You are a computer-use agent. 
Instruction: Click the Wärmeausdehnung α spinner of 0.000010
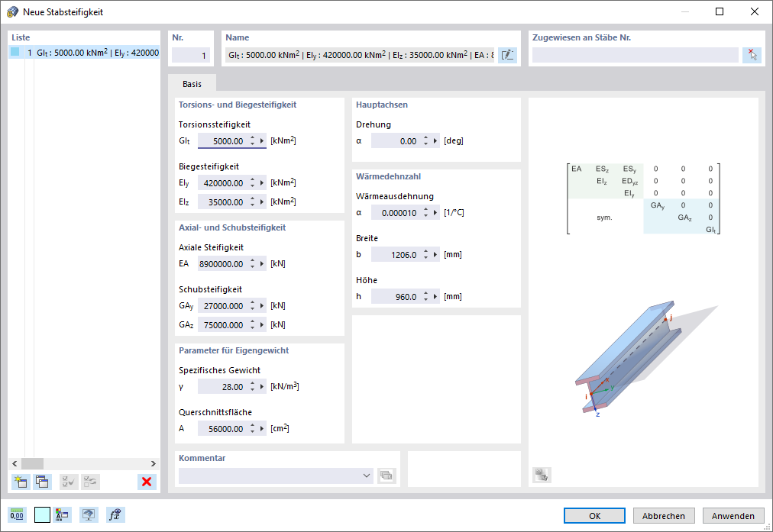pos(426,213)
